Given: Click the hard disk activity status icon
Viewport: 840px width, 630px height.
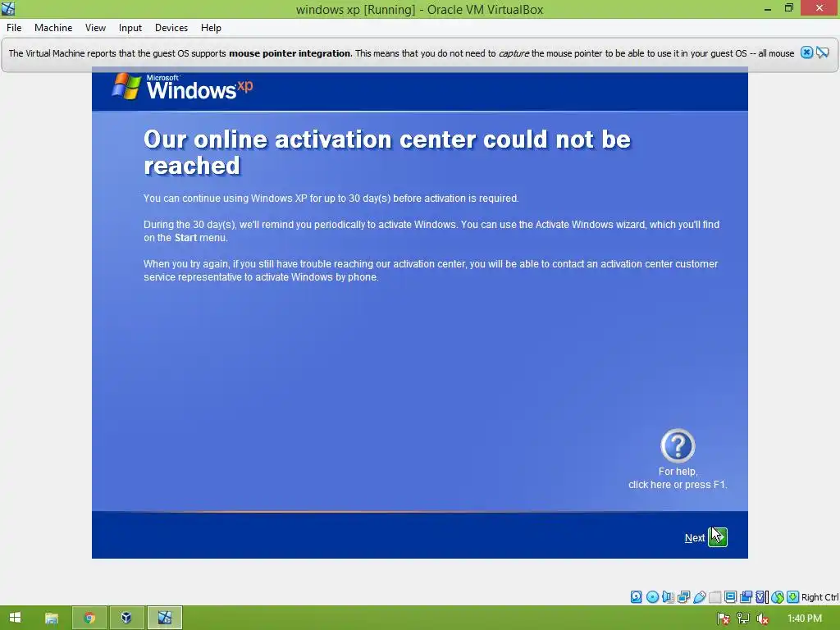Looking at the screenshot, I should click(636, 597).
